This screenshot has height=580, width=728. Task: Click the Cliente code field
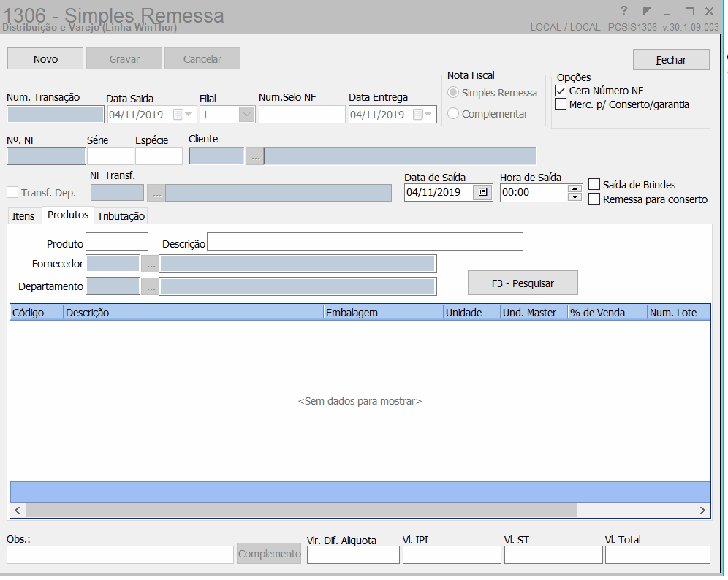click(216, 156)
